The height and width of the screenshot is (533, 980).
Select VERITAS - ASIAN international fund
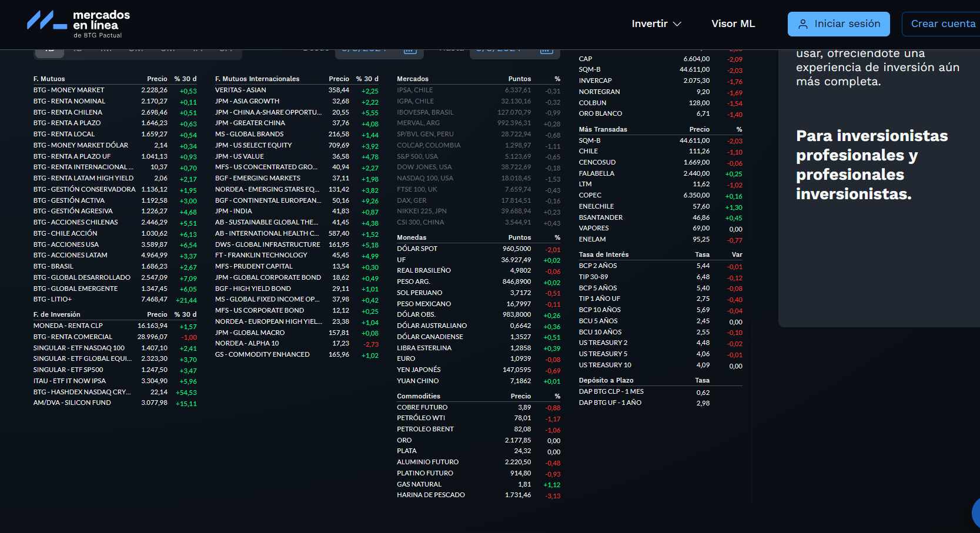[297, 90]
